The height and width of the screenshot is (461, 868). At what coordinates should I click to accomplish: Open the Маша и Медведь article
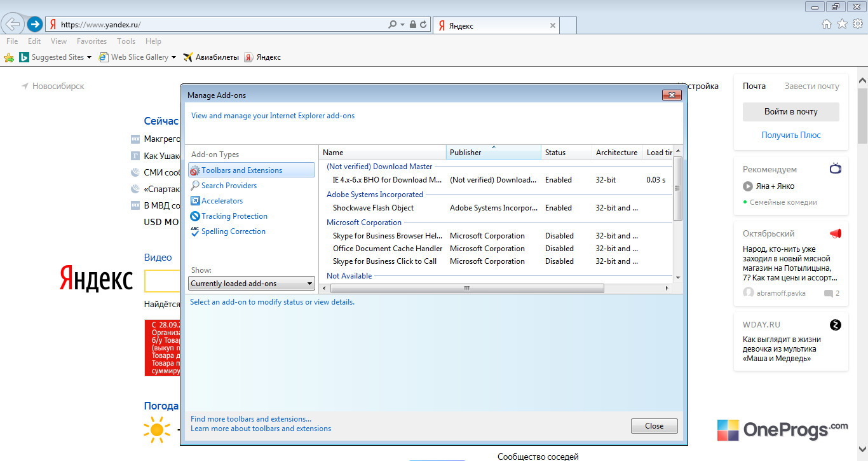[x=782, y=348]
